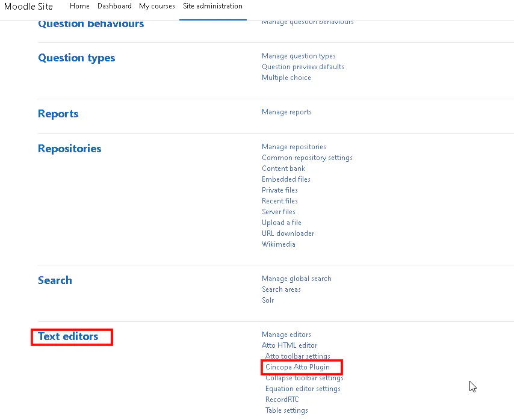Open the Repositories category heading
The width and height of the screenshot is (514, 420).
pyautogui.click(x=69, y=149)
